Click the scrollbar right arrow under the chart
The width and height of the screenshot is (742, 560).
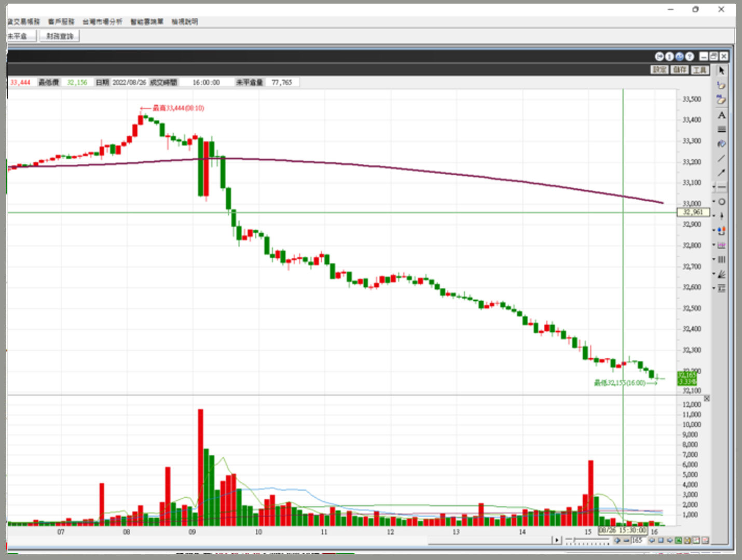point(557,540)
